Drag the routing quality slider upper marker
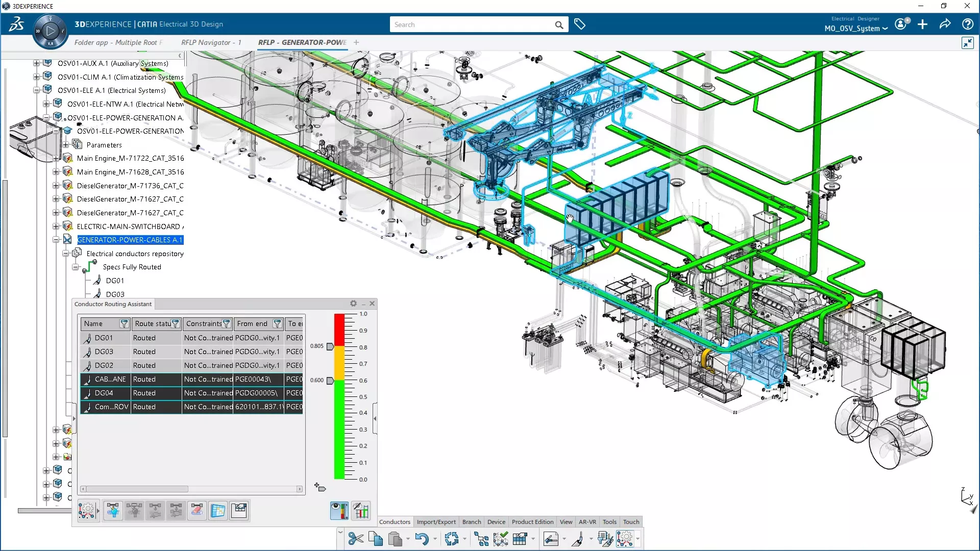Screen dimensions: 980x551 click(330, 347)
